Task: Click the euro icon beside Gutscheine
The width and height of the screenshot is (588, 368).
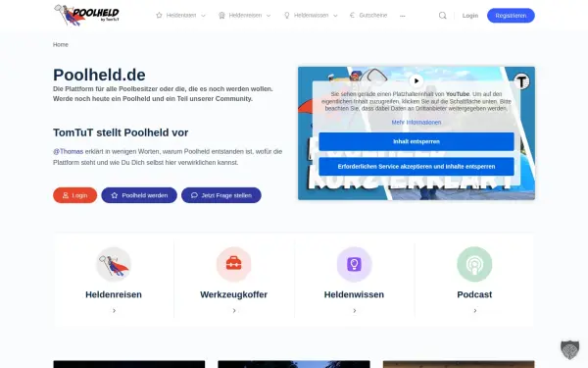Action: coord(352,16)
